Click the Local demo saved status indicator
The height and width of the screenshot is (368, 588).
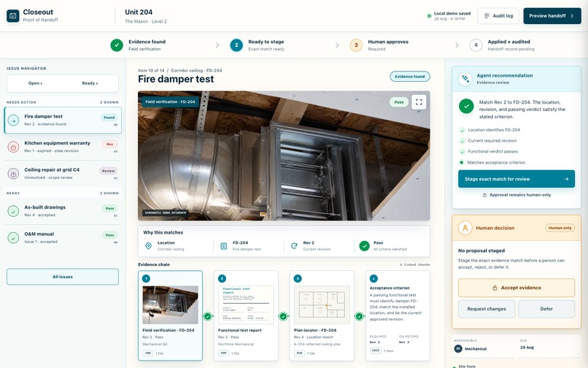[449, 16]
